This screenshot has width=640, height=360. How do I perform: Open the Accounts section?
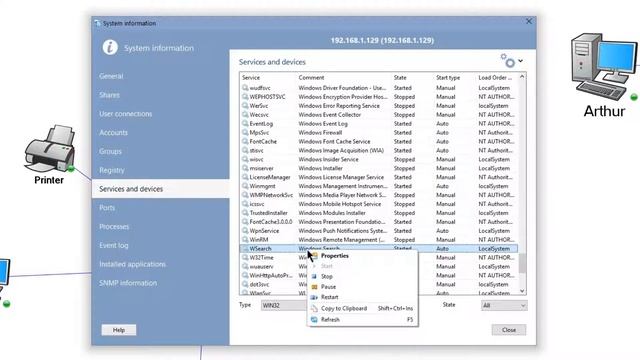(160, 133)
